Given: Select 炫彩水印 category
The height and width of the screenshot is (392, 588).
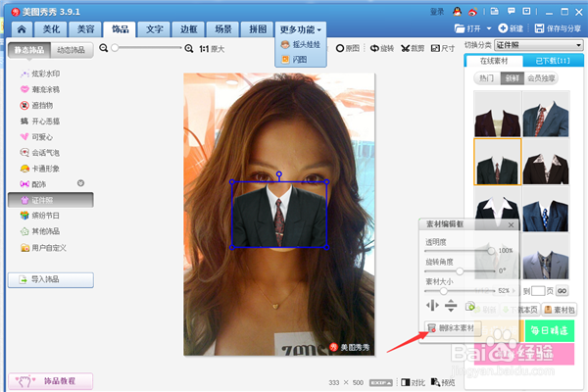Looking at the screenshot, I should [40, 73].
